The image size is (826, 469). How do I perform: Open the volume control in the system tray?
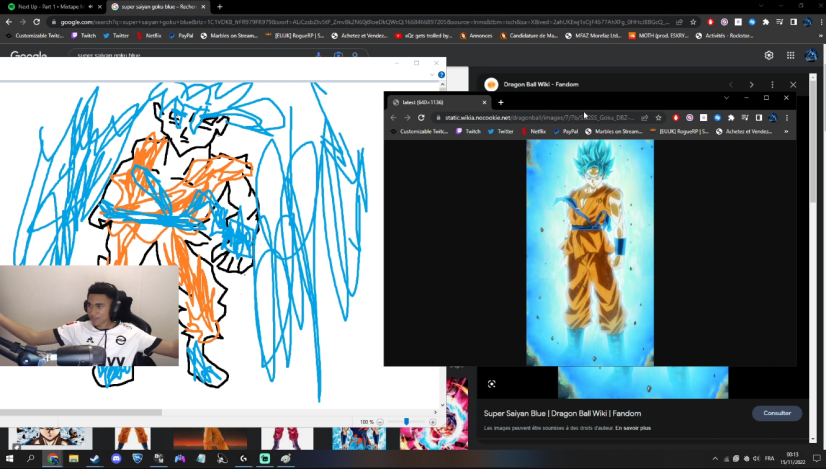pyautogui.click(x=756, y=458)
